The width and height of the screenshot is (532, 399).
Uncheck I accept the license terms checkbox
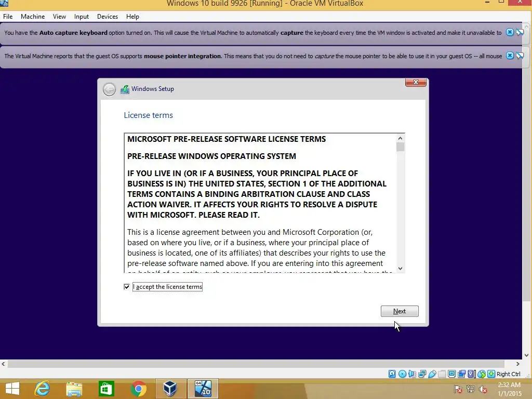tap(127, 287)
